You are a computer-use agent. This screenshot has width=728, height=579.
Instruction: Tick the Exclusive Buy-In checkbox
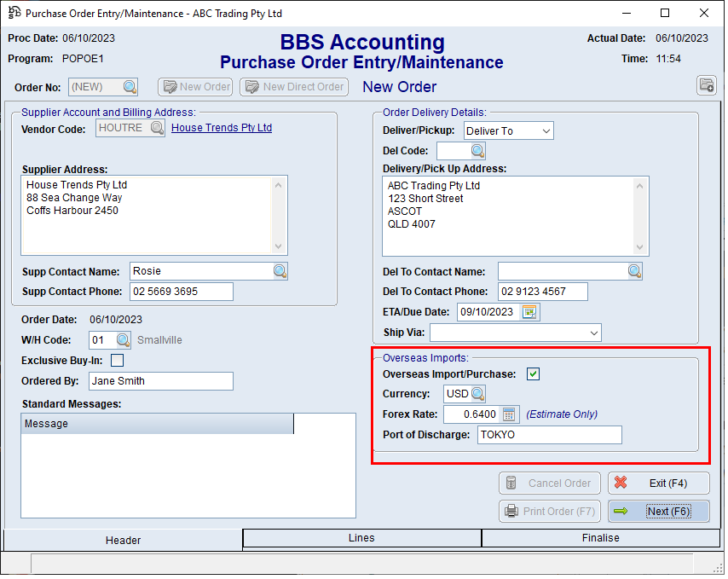pos(117,361)
